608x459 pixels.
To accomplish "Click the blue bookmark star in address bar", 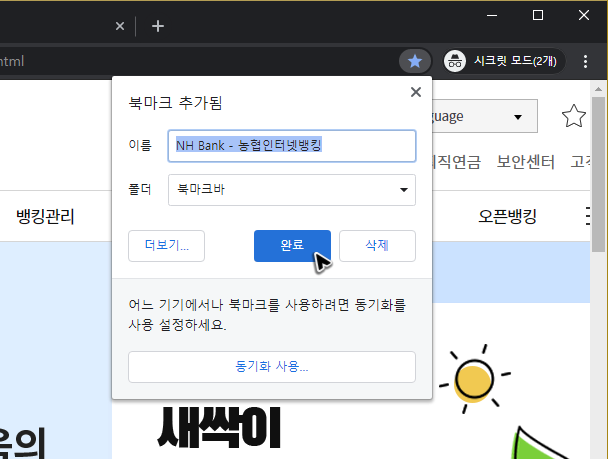I will pos(415,61).
